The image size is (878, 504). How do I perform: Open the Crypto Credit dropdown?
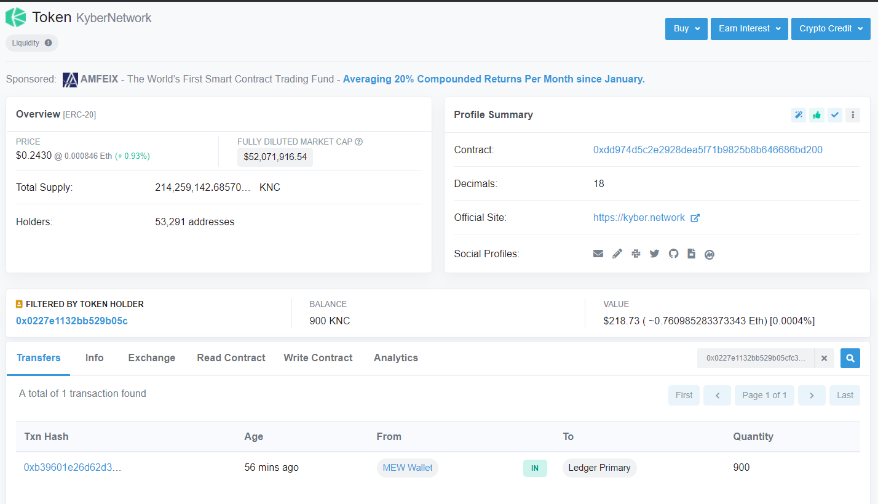(x=830, y=29)
